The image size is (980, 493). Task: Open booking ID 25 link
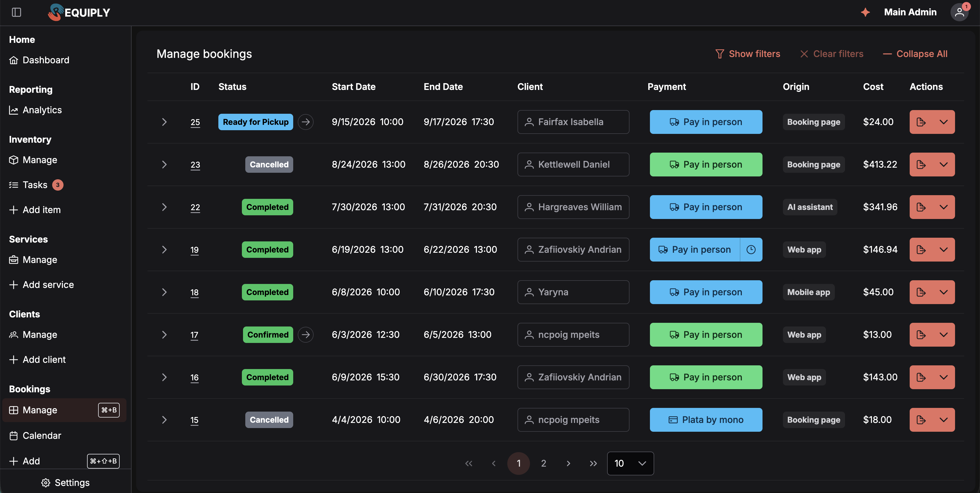coord(195,122)
